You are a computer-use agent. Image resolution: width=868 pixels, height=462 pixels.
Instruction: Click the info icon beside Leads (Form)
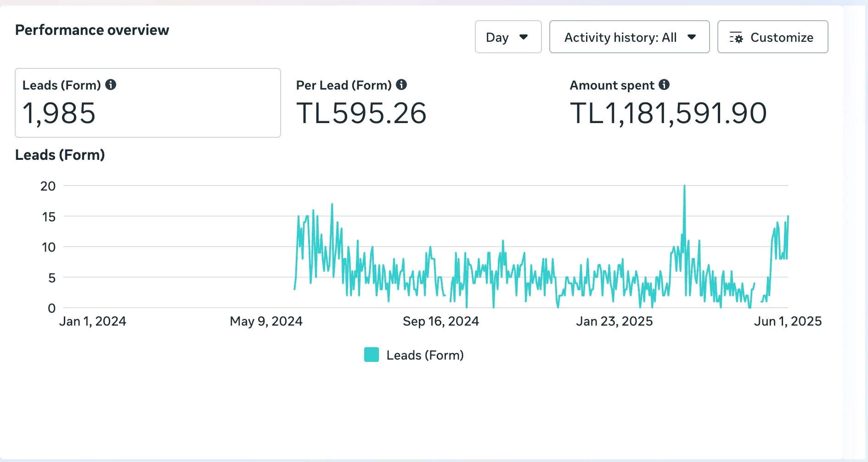[111, 85]
